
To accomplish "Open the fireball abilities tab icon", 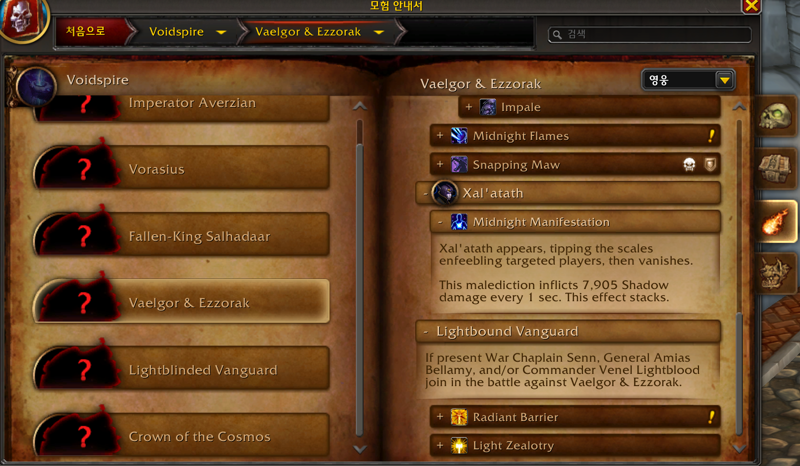I will click(x=775, y=222).
